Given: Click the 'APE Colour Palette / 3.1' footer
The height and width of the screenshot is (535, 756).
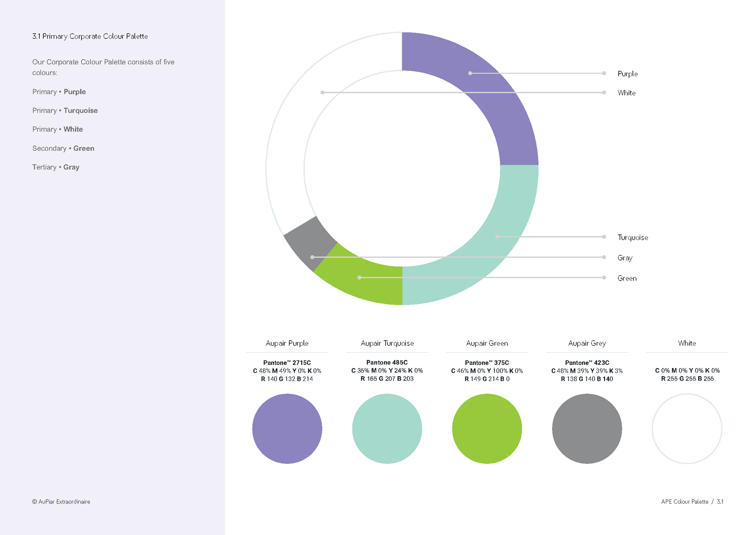Looking at the screenshot, I should click(692, 502).
